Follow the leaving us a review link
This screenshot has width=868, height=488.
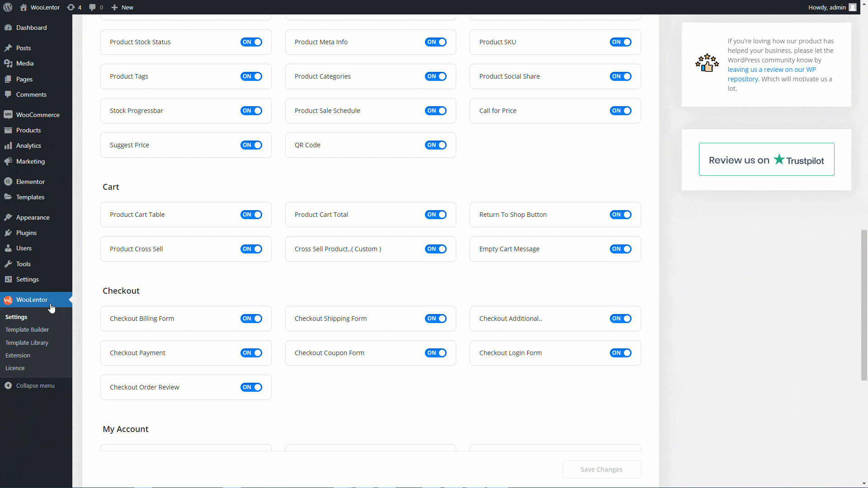pyautogui.click(x=771, y=69)
